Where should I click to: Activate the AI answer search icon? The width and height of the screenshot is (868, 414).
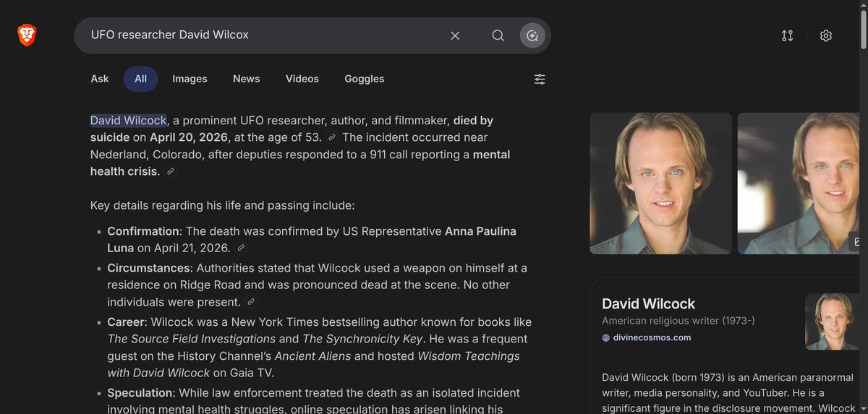pyautogui.click(x=532, y=35)
